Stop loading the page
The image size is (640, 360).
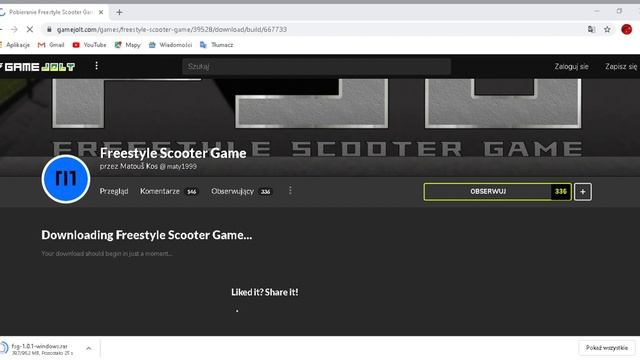pos(29,29)
